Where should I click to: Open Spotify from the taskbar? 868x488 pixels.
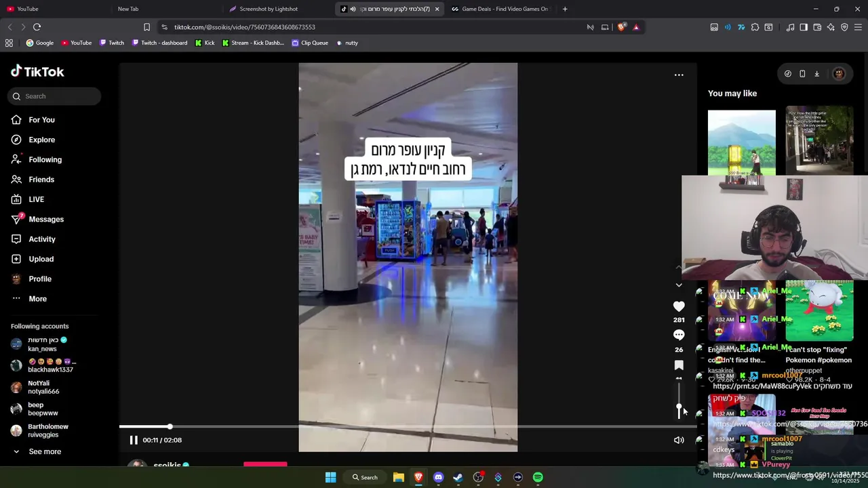point(538,477)
